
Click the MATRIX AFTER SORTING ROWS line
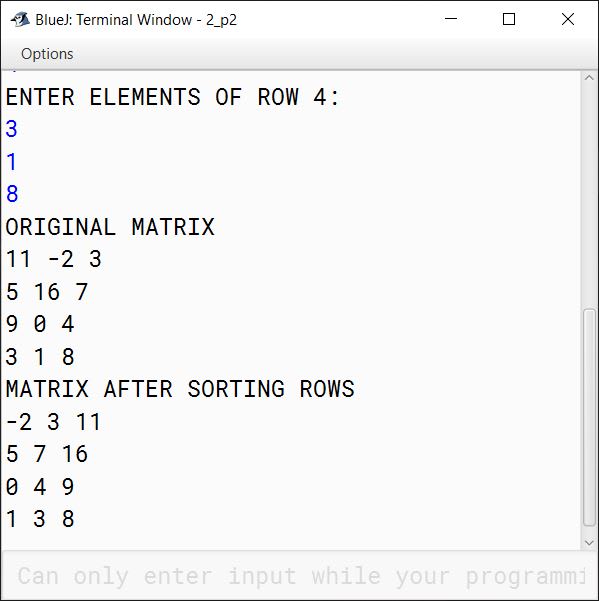(180, 389)
